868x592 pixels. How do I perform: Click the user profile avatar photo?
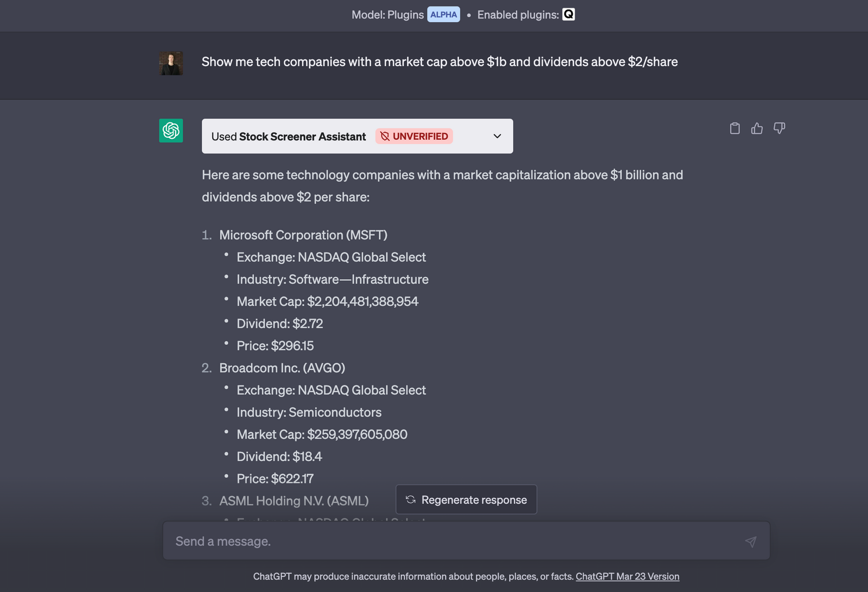(170, 63)
